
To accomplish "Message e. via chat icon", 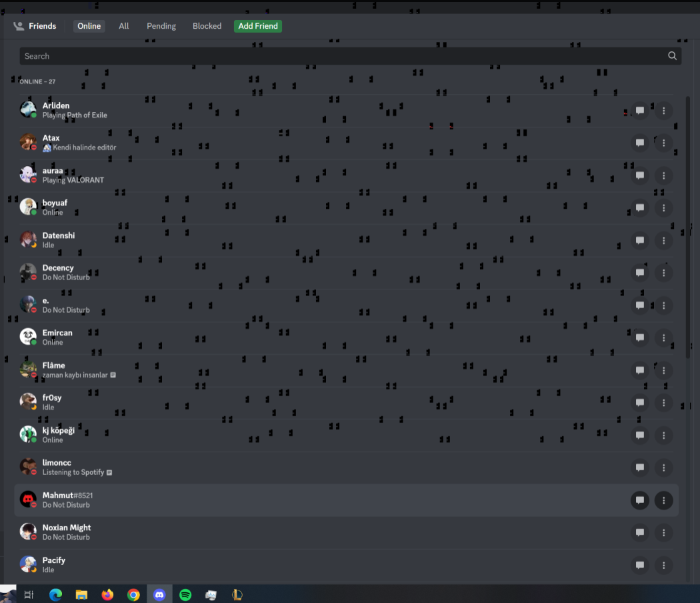I will coord(640,305).
